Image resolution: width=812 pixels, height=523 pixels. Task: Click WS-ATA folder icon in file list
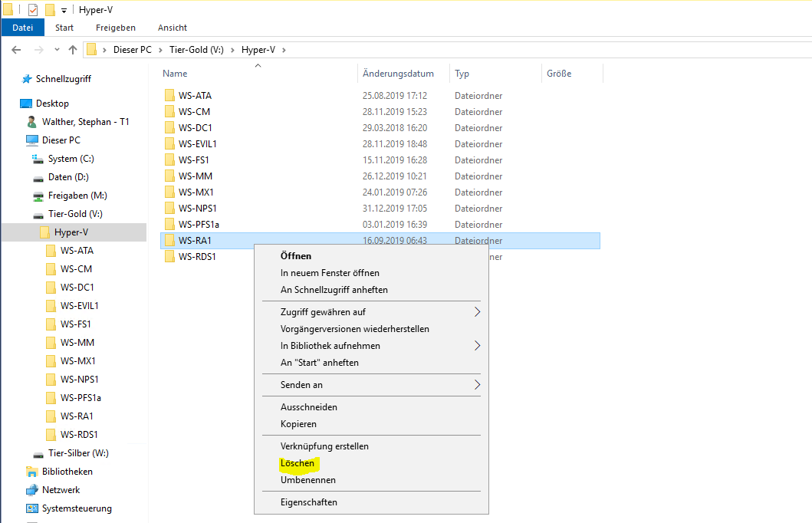pos(169,95)
